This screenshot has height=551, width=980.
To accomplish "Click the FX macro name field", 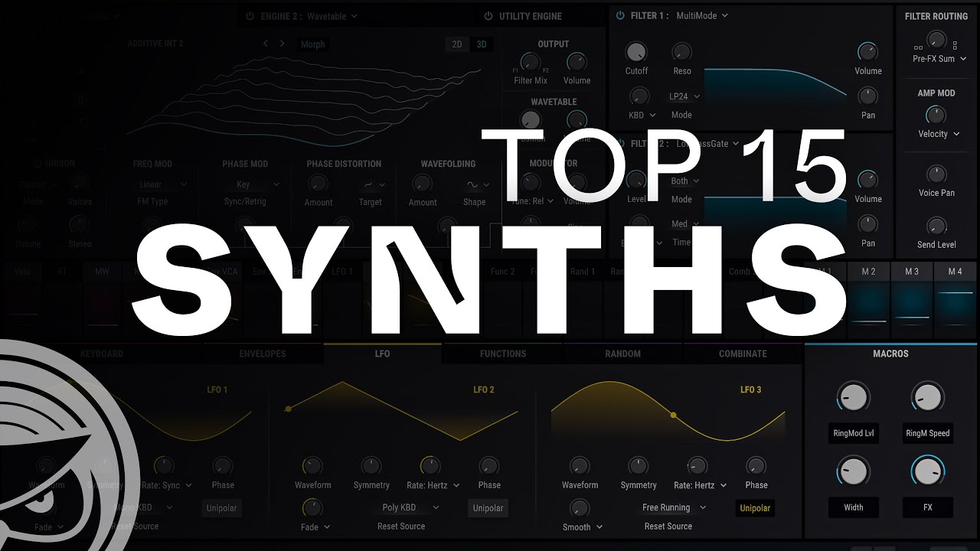I will [x=927, y=507].
